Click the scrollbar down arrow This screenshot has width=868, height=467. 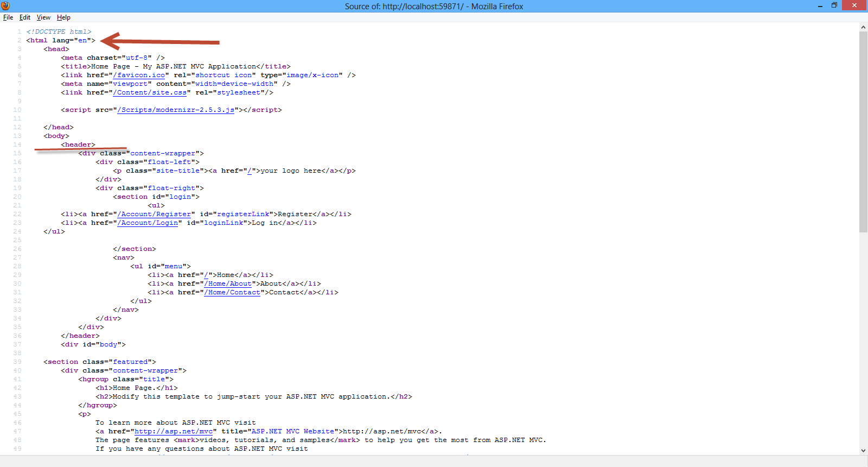(863, 450)
